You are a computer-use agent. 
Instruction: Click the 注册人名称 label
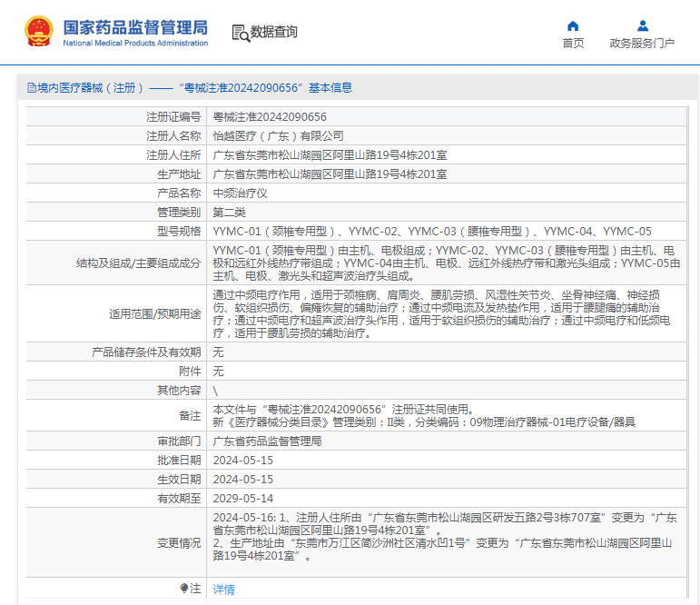pos(173,136)
